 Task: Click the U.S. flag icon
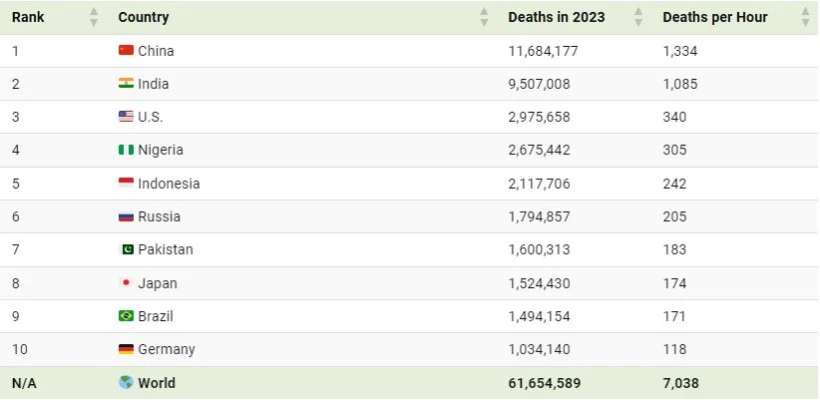point(126,116)
